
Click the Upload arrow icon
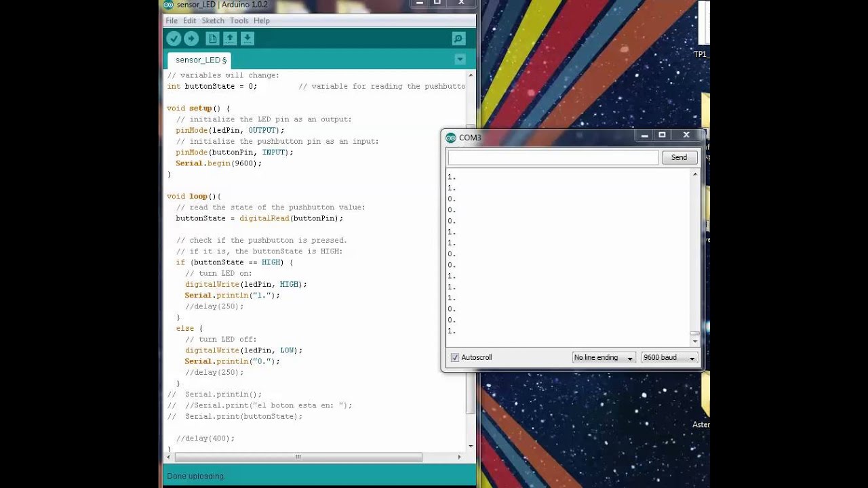tap(191, 39)
